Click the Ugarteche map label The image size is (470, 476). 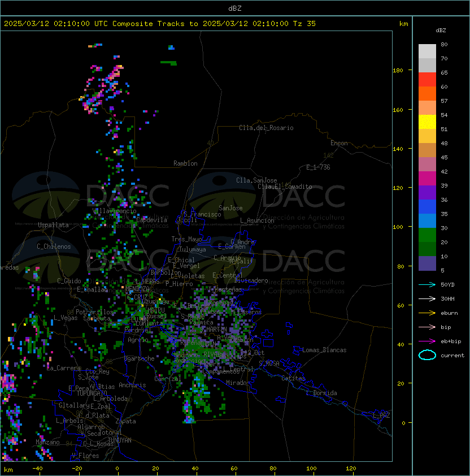click(x=140, y=358)
